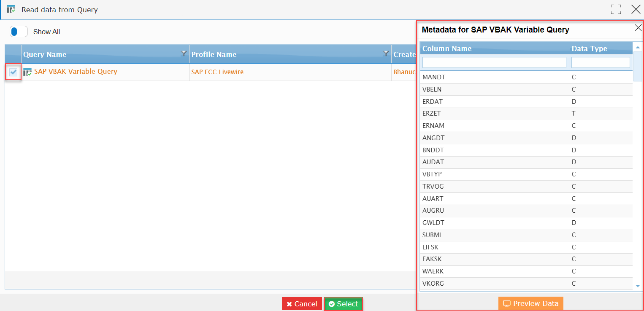Click the query icon in dialog title
The width and height of the screenshot is (644, 311).
[11, 9]
